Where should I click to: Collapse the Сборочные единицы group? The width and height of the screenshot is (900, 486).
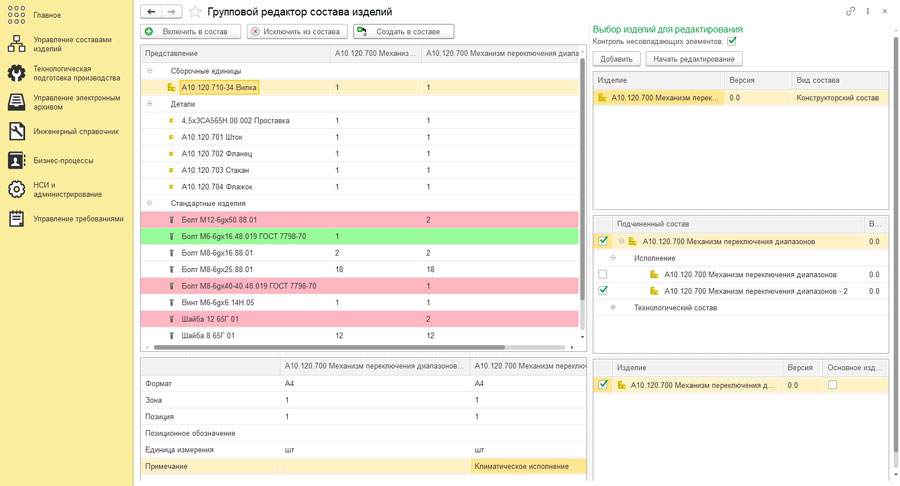click(x=150, y=71)
